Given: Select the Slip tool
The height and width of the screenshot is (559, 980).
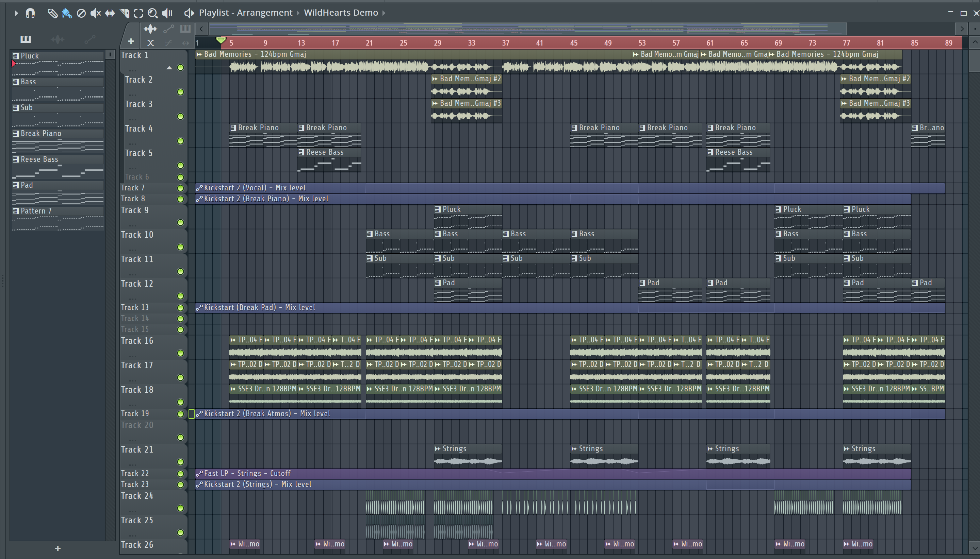Looking at the screenshot, I should (x=110, y=14).
